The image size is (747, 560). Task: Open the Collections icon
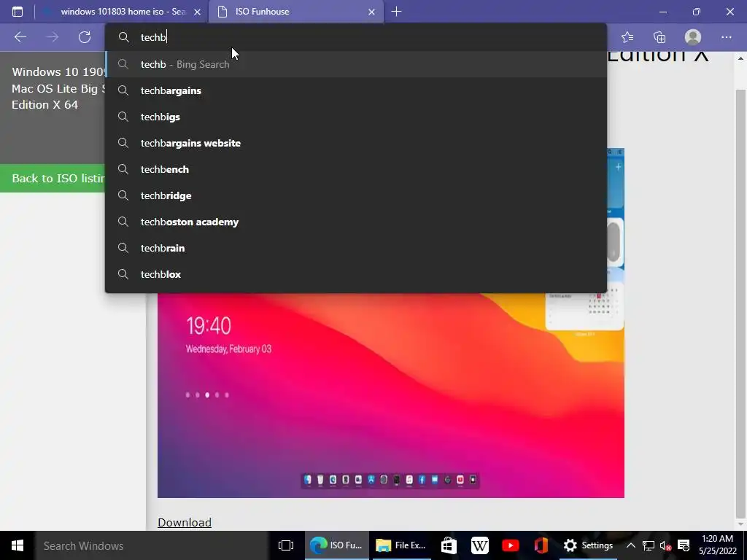tap(659, 37)
